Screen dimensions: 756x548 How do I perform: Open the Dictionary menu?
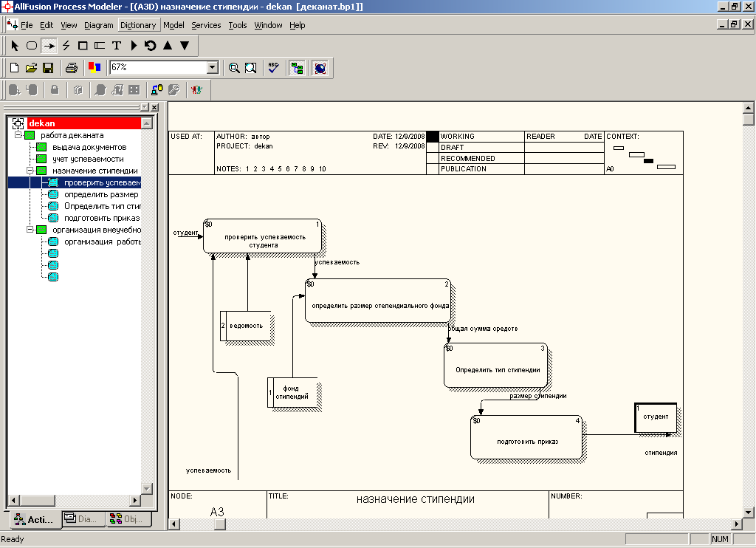point(138,25)
